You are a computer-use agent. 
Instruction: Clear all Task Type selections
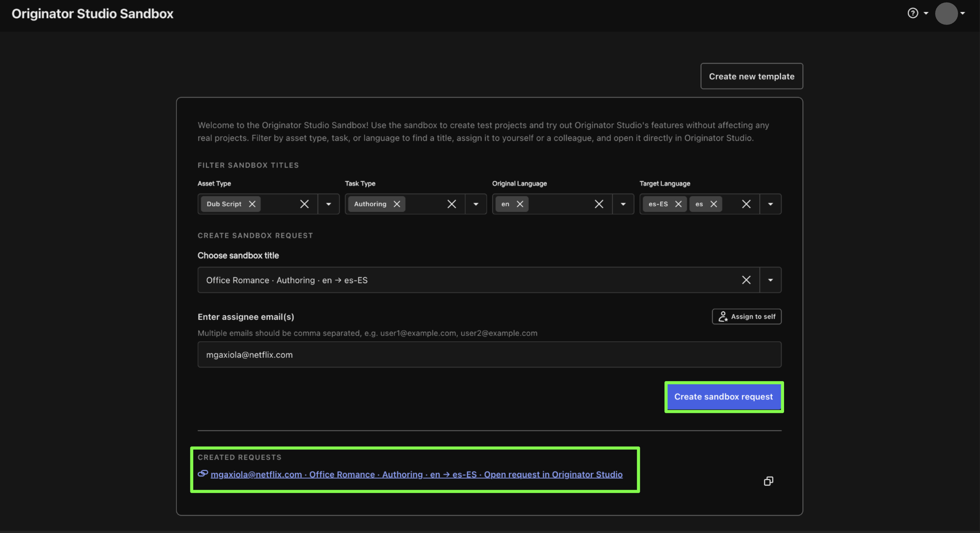coord(452,204)
